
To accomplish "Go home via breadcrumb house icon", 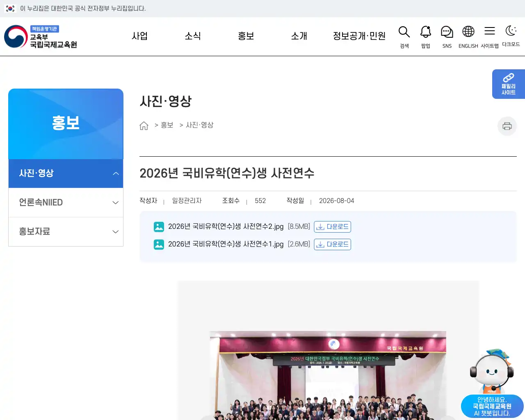I will click(x=144, y=126).
